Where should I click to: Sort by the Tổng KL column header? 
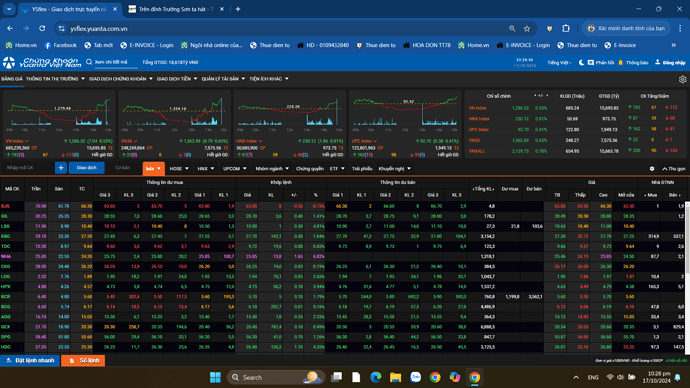[x=483, y=189]
